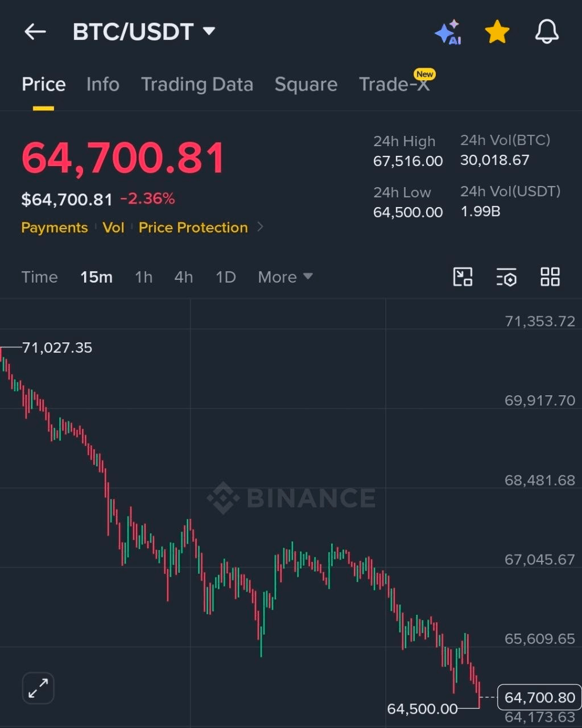
Task: Expand chevron next to Price Protection
Action: (260, 227)
